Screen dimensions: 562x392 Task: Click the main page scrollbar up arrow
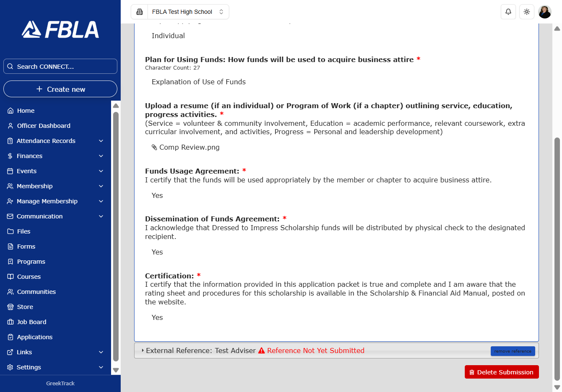(x=557, y=29)
